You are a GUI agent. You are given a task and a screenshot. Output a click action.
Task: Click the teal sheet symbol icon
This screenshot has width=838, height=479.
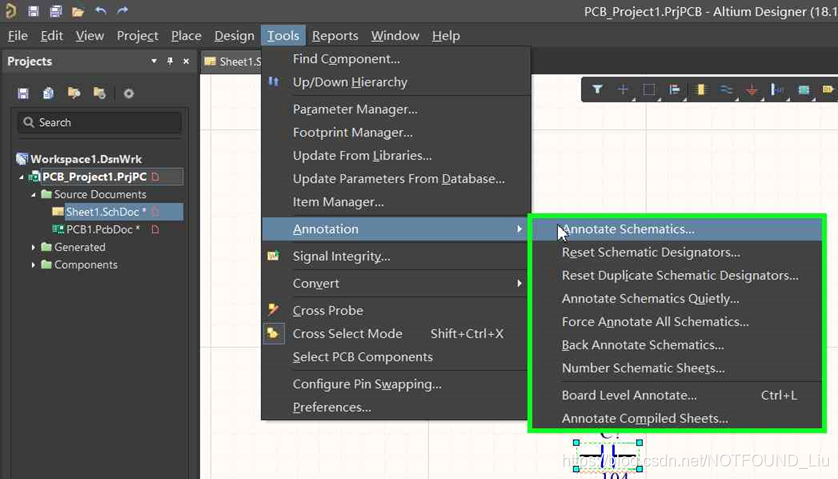803,90
